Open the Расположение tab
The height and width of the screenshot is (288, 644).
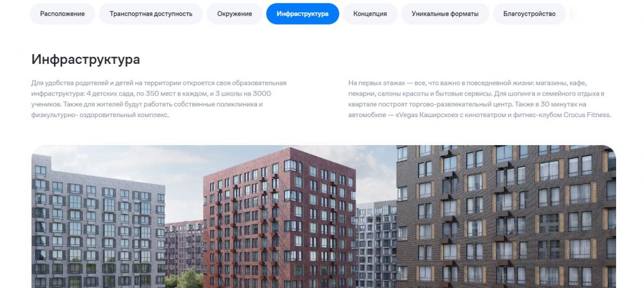coord(63,13)
